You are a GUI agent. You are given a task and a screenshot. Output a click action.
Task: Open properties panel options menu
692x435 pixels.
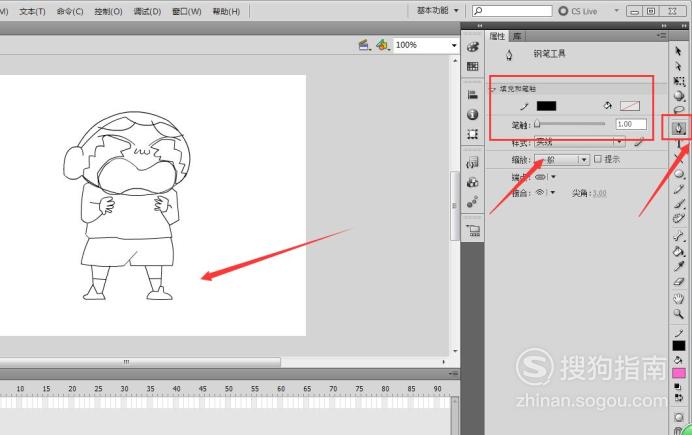661,35
